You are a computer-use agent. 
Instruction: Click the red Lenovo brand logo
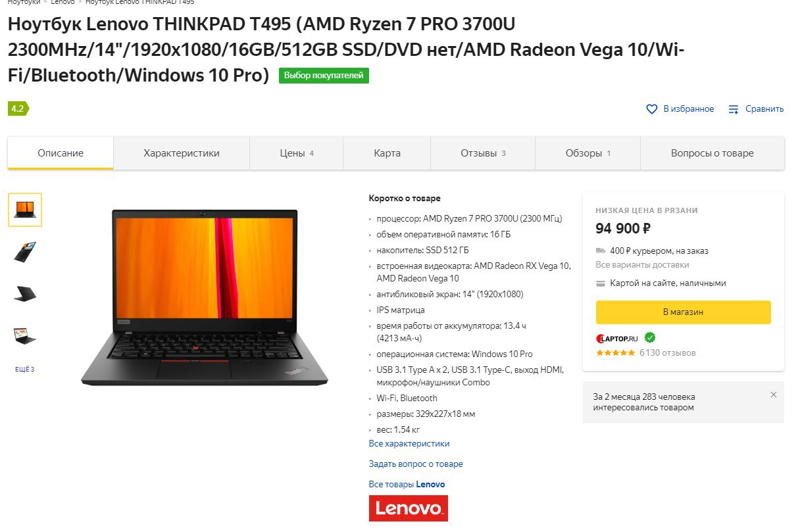pyautogui.click(x=409, y=508)
